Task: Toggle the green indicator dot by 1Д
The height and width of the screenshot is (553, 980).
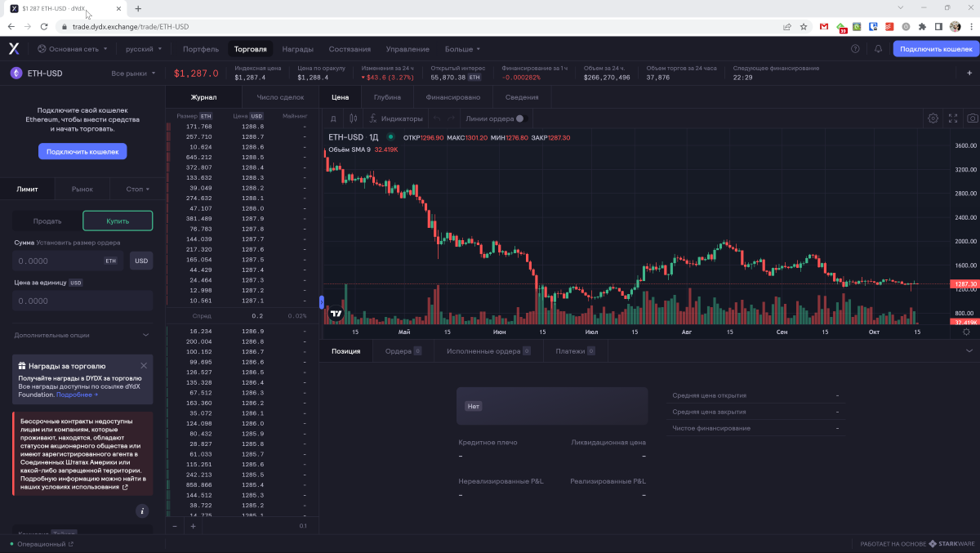Action: (x=390, y=137)
